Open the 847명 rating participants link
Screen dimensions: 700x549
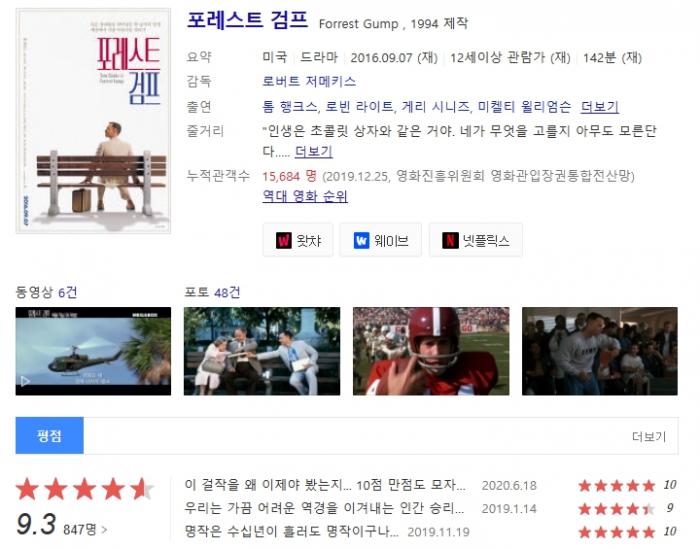(85, 529)
